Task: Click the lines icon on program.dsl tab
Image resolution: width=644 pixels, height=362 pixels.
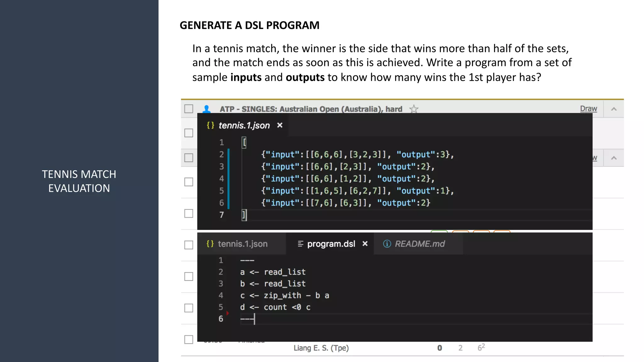Action: coord(301,244)
